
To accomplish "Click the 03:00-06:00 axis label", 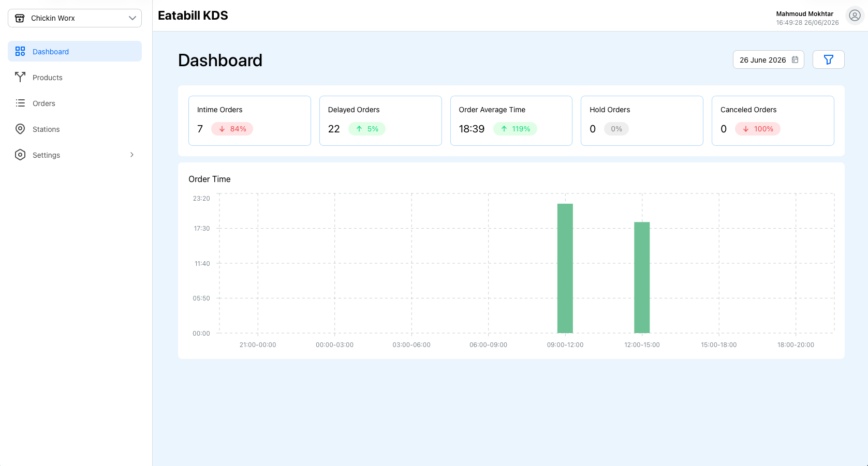I will point(411,344).
